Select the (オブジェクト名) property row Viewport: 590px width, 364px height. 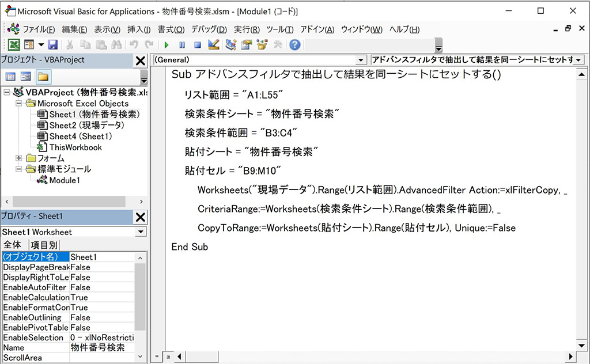click(x=68, y=257)
